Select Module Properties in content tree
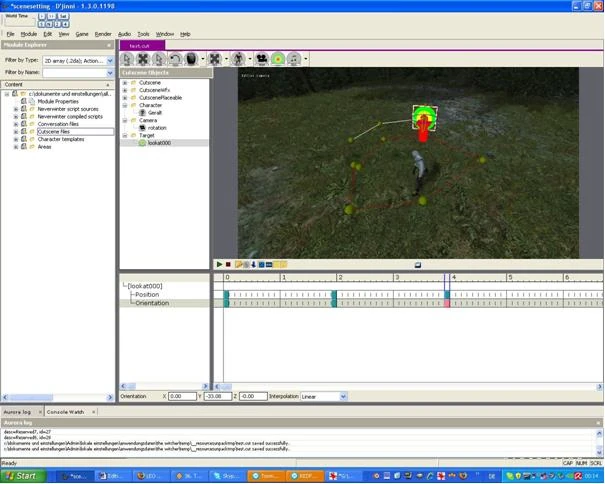The height and width of the screenshot is (484, 605). click(58, 102)
